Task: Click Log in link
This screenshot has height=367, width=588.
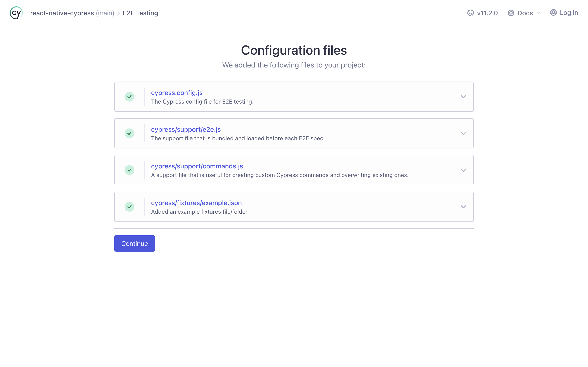Action: coord(569,13)
